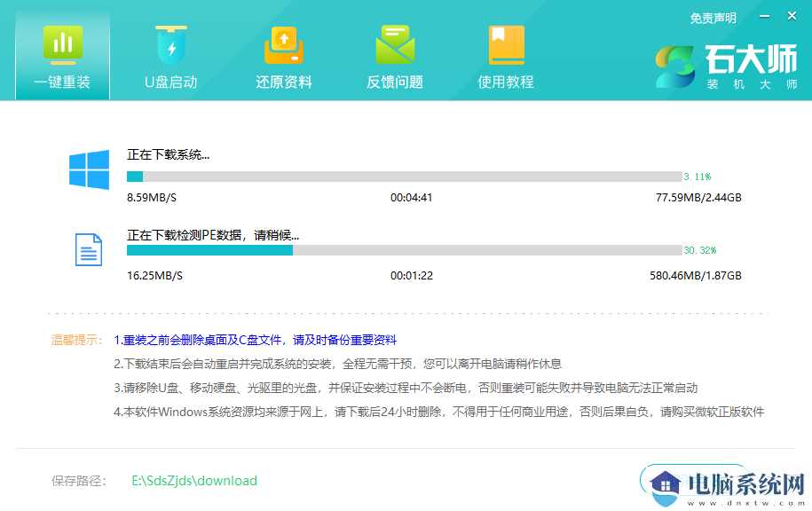Click the 正在下载系统... status text
This screenshot has height=511, width=812.
coord(169,154)
